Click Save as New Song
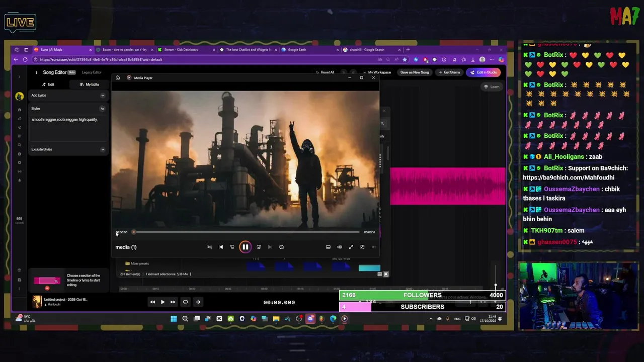The height and width of the screenshot is (362, 644). [x=415, y=72]
